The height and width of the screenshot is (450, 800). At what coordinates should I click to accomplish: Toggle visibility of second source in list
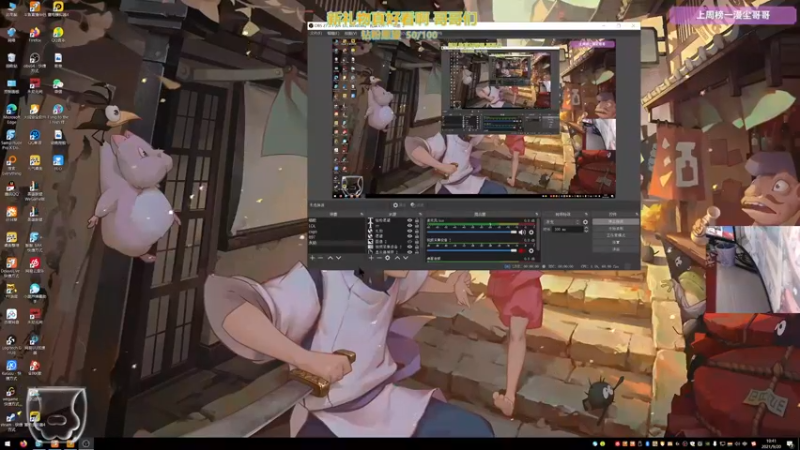coord(410,226)
